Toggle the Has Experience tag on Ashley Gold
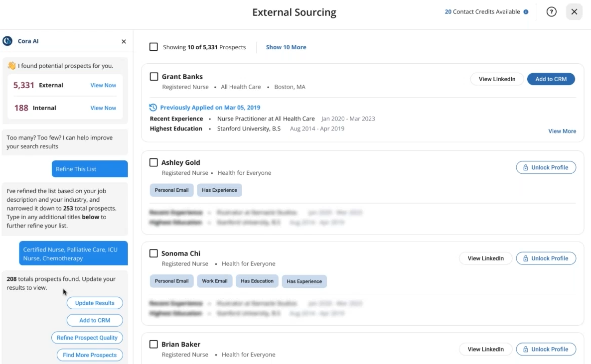The image size is (591, 364). (x=219, y=190)
